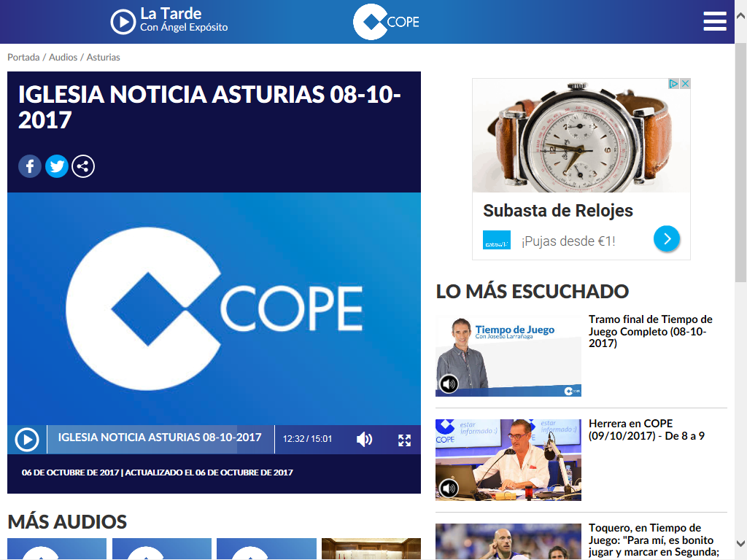Open the Audios breadcrumb link
Image resolution: width=747 pixels, height=560 pixels.
[63, 57]
